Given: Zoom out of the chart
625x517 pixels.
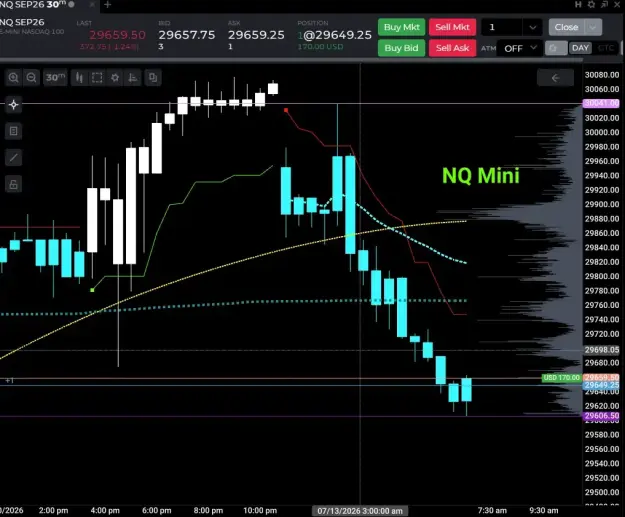Looking at the screenshot, I should [x=31, y=78].
